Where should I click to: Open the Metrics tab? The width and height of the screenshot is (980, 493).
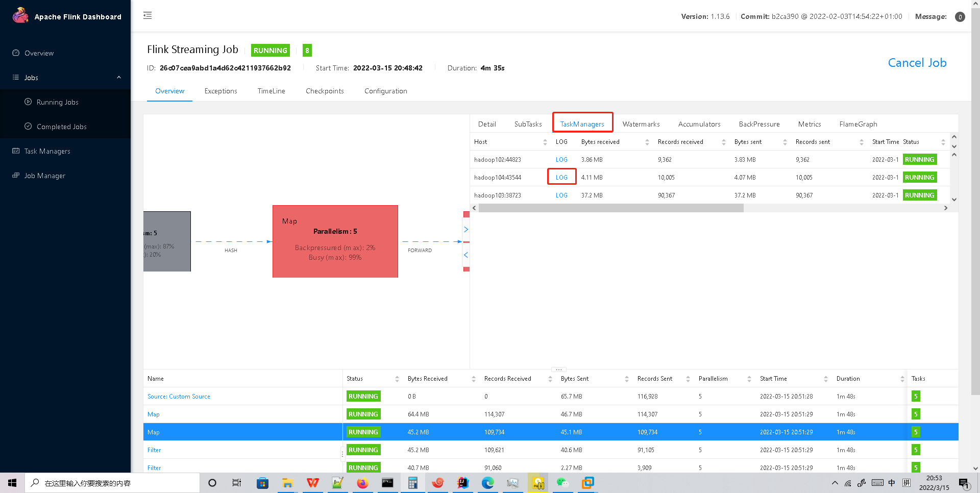click(x=809, y=124)
